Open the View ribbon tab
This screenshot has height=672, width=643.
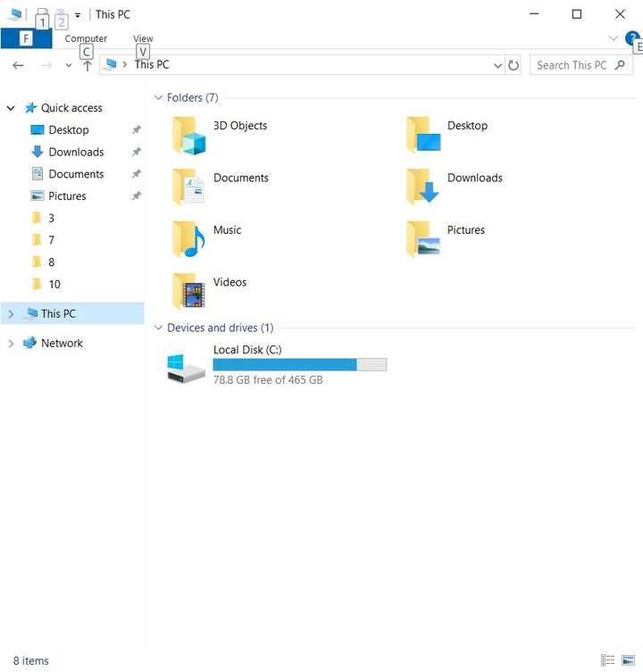coord(143,38)
